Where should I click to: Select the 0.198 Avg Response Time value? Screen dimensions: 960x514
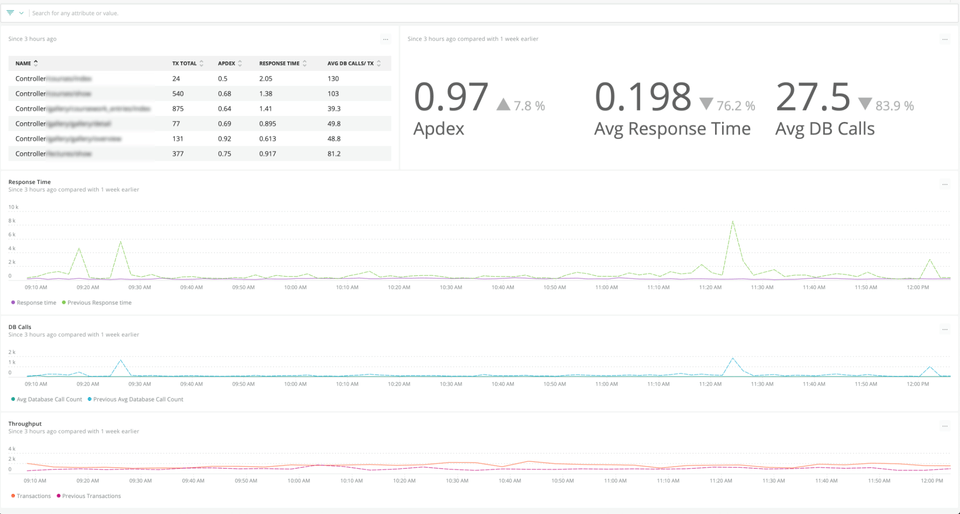pos(643,98)
